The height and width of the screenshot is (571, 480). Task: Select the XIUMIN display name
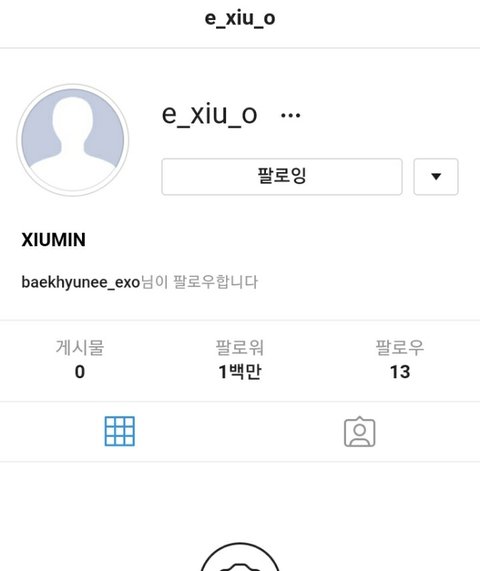pyautogui.click(x=54, y=240)
